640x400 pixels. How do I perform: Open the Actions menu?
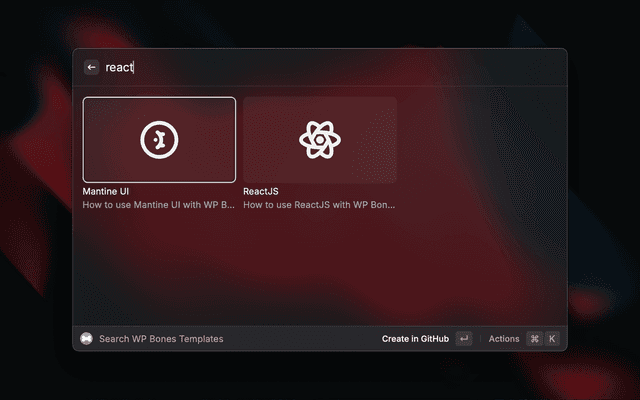pyautogui.click(x=504, y=339)
